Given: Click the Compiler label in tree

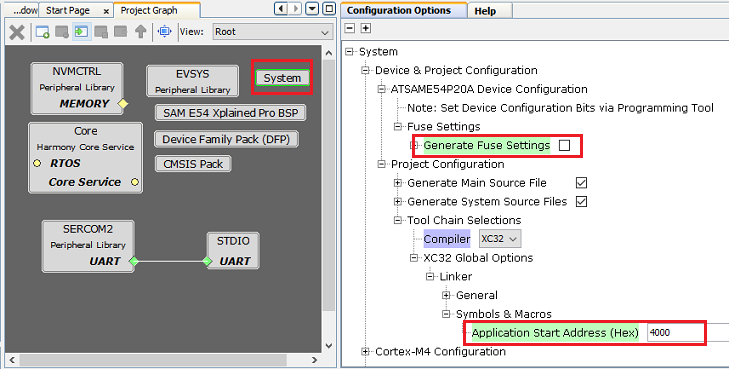Looking at the screenshot, I should (447, 239).
